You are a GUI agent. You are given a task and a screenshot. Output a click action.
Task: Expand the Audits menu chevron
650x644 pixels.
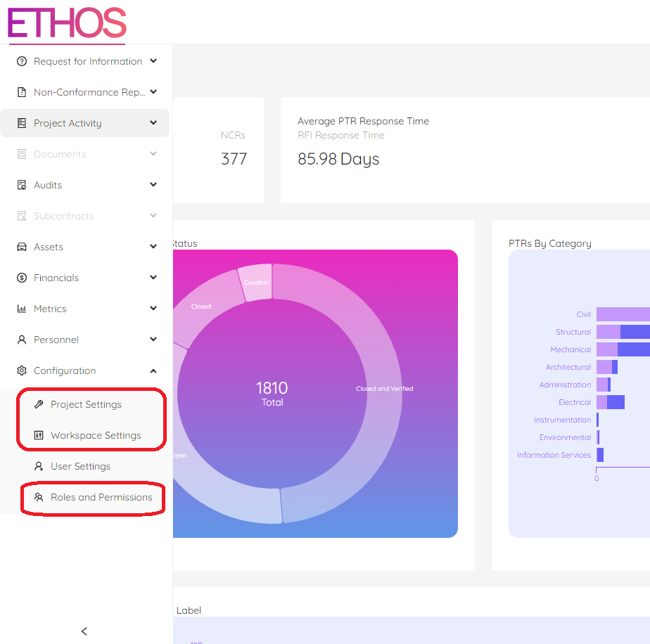click(x=153, y=185)
